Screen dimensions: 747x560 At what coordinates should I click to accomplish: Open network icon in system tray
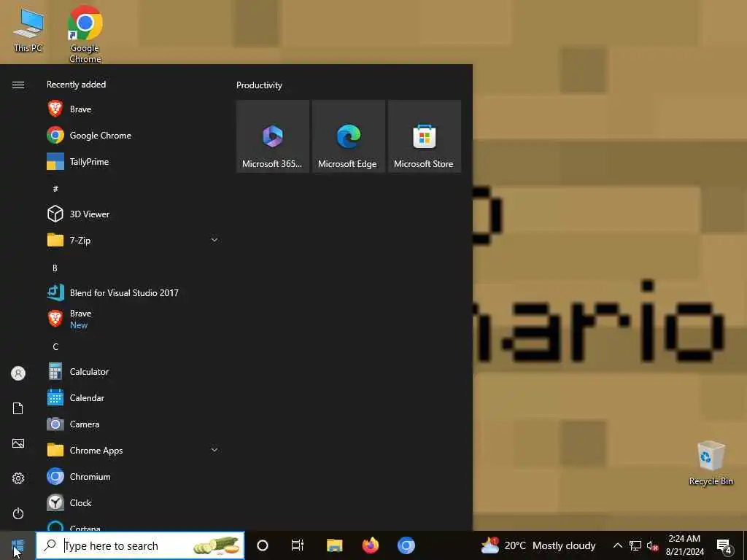tap(635, 545)
